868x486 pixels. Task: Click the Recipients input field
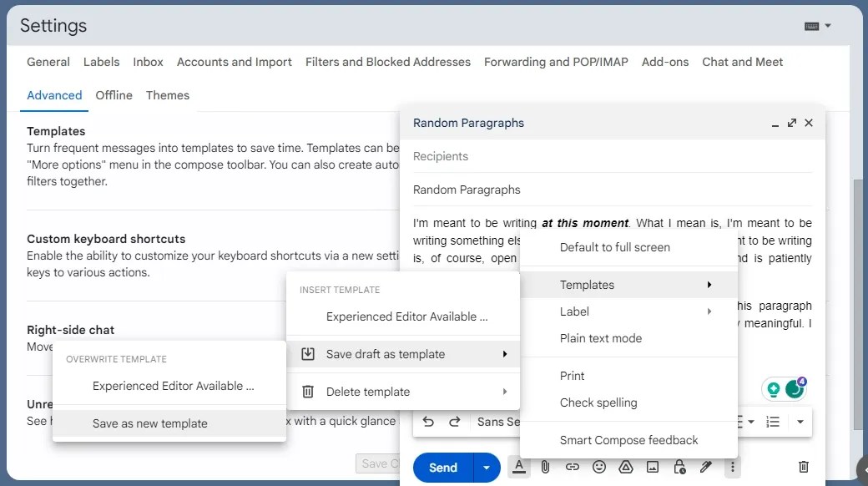pyautogui.click(x=612, y=156)
